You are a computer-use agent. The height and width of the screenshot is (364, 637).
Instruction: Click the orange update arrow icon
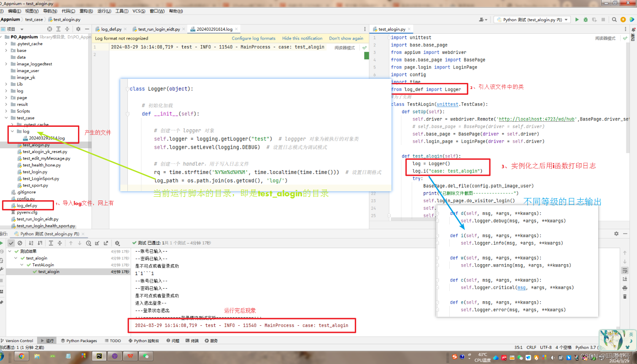(x=623, y=19)
